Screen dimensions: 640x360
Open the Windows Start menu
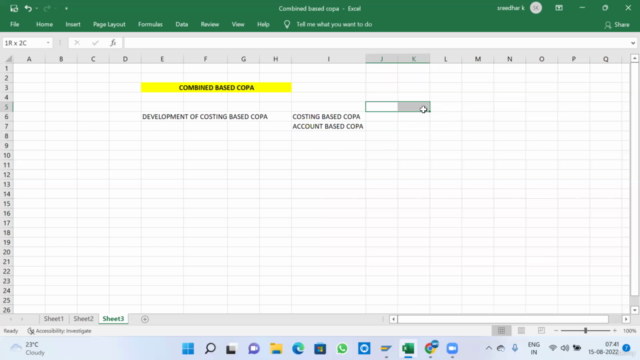pyautogui.click(x=188, y=349)
